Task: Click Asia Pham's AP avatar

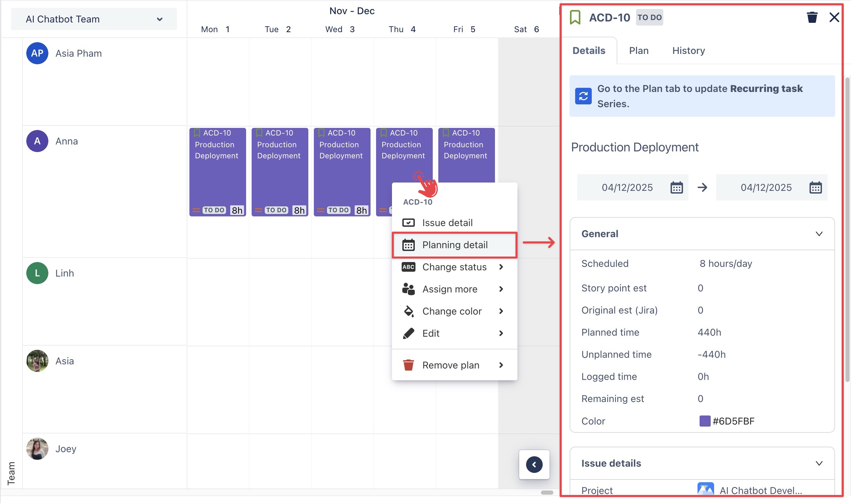Action: 37,53
